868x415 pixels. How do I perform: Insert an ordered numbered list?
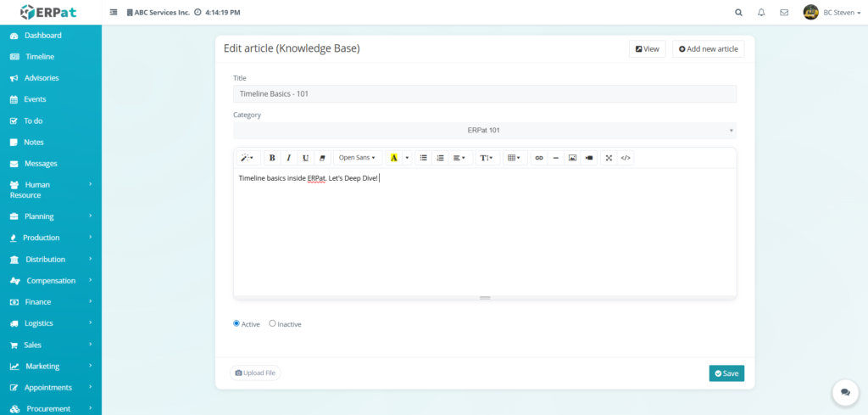(x=440, y=158)
